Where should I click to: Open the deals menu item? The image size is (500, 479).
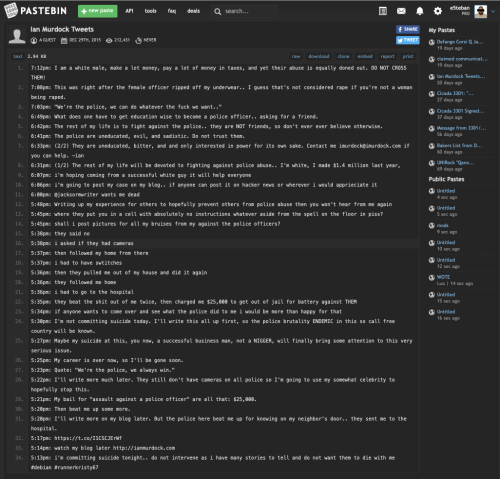click(193, 11)
